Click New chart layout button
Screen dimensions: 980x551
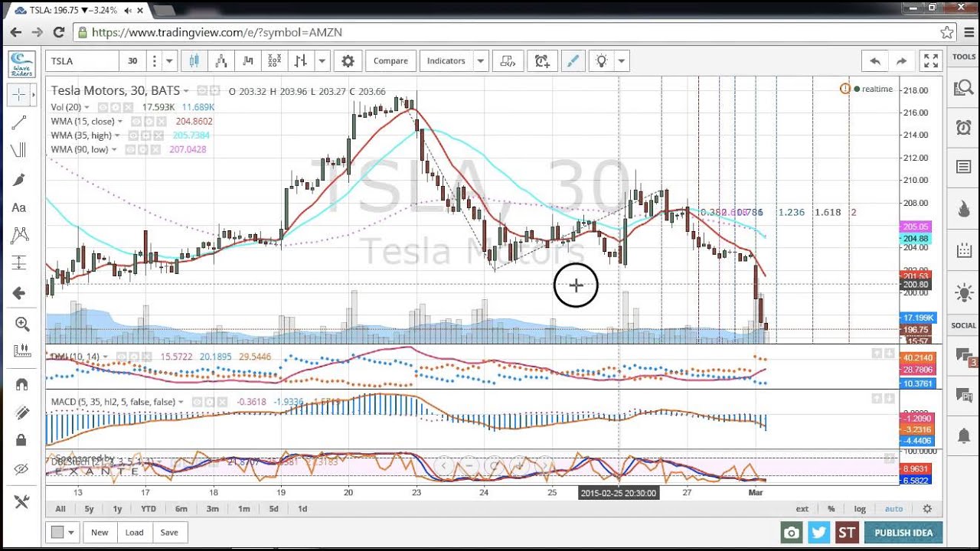point(100,533)
